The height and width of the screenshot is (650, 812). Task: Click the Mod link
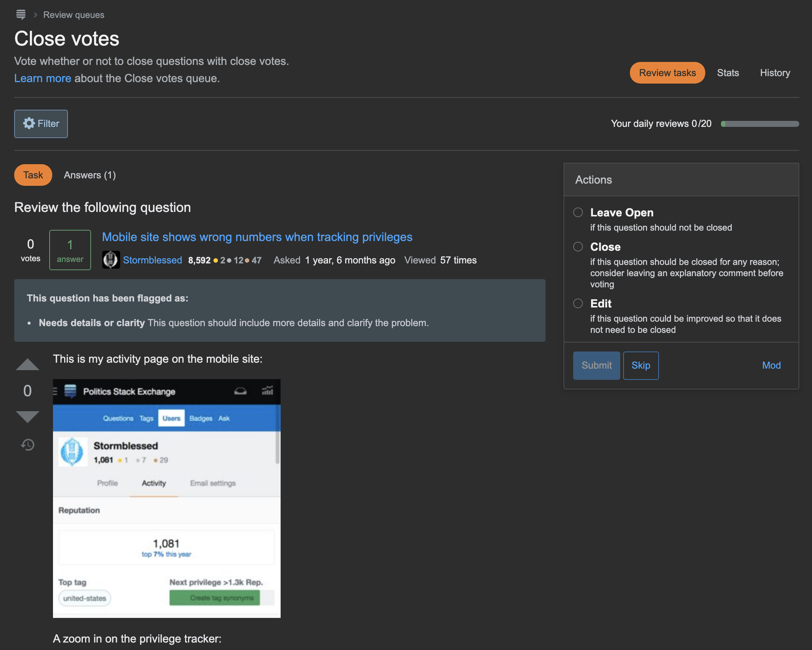click(x=771, y=365)
